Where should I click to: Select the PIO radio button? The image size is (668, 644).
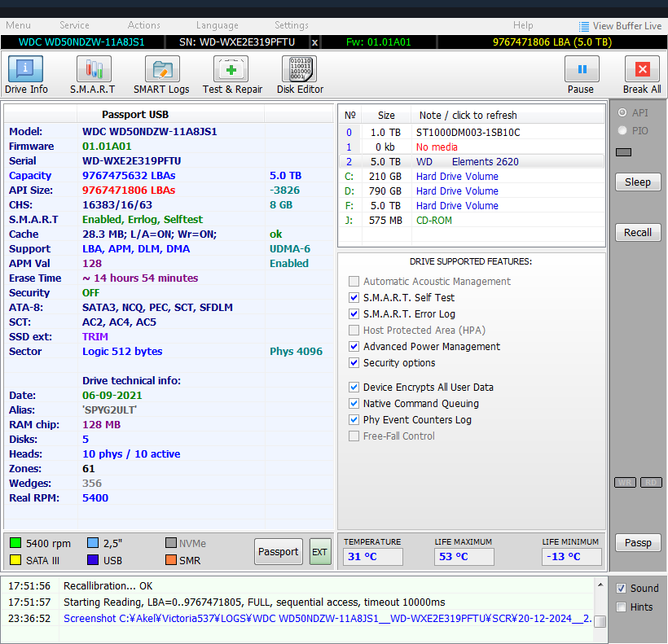tap(623, 130)
